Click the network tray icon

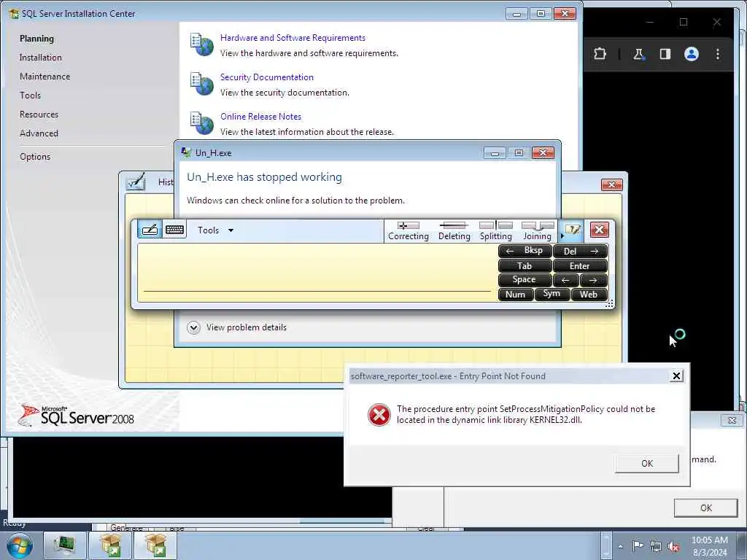(656, 547)
